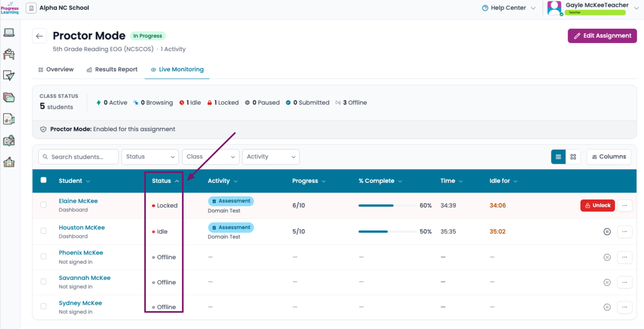This screenshot has height=329, width=644.
Task: Open the Status filter dropdown
Action: tap(150, 157)
